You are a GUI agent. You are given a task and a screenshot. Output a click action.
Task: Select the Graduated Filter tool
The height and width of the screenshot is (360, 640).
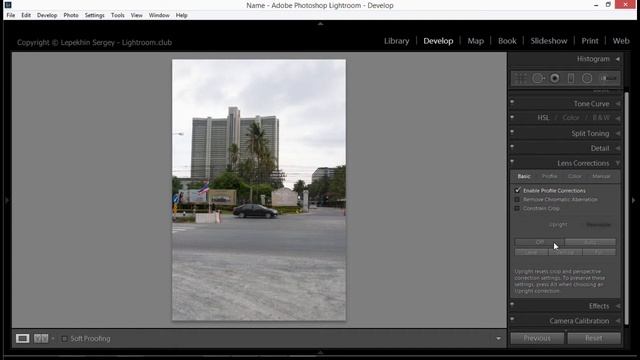[x=571, y=78]
